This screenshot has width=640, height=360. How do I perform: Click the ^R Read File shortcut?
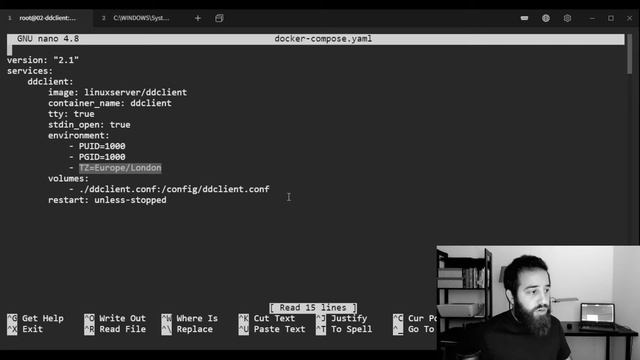tap(115, 329)
